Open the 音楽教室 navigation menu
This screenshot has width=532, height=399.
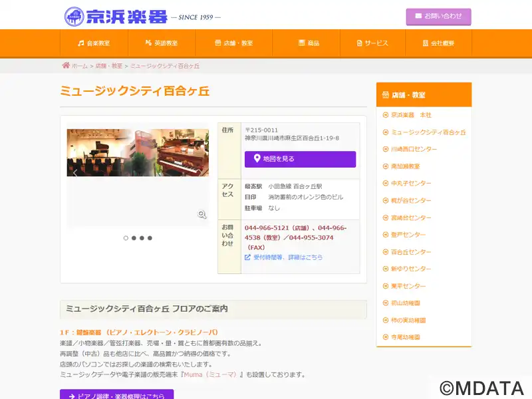(x=94, y=43)
